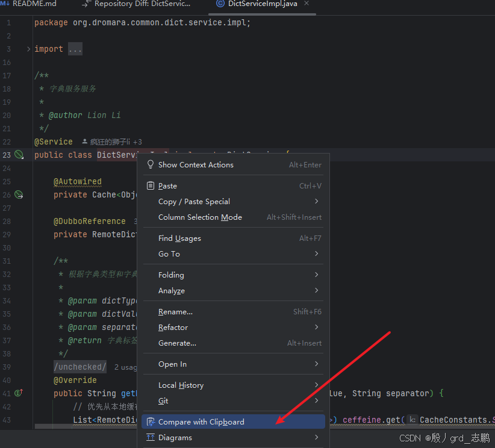Click the @DubboReference annotation

pos(90,221)
